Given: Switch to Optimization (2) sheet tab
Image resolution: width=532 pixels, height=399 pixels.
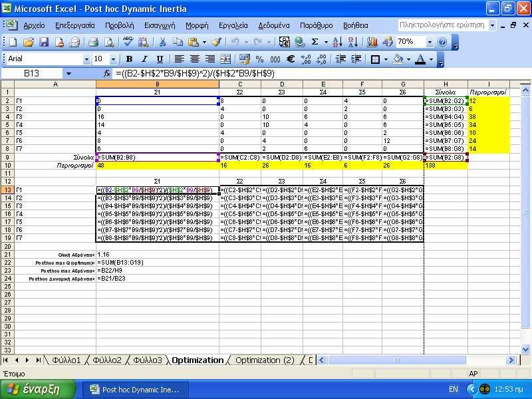Looking at the screenshot, I should click(265, 360).
